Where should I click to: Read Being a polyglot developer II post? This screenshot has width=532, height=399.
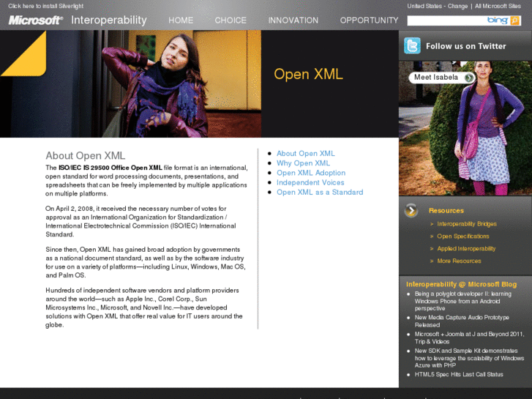click(x=463, y=301)
